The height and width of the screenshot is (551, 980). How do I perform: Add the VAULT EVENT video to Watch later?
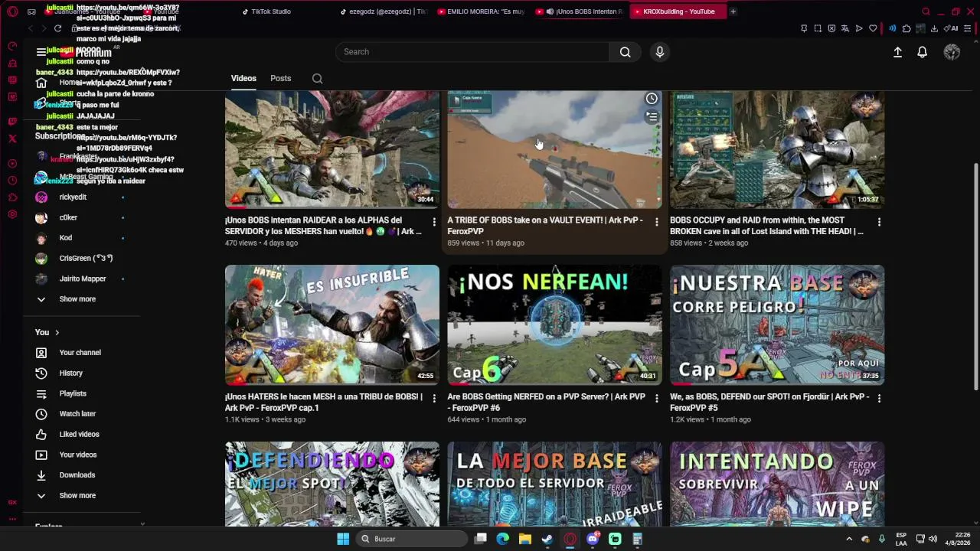[x=652, y=99]
